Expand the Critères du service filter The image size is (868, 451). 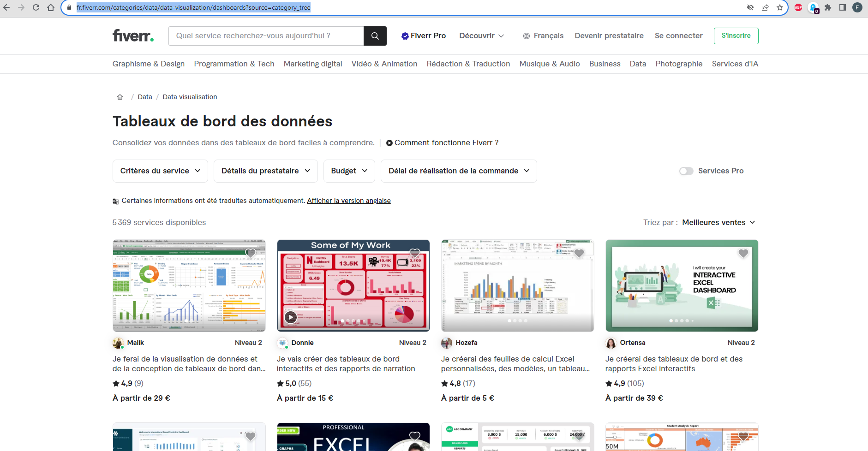(160, 171)
